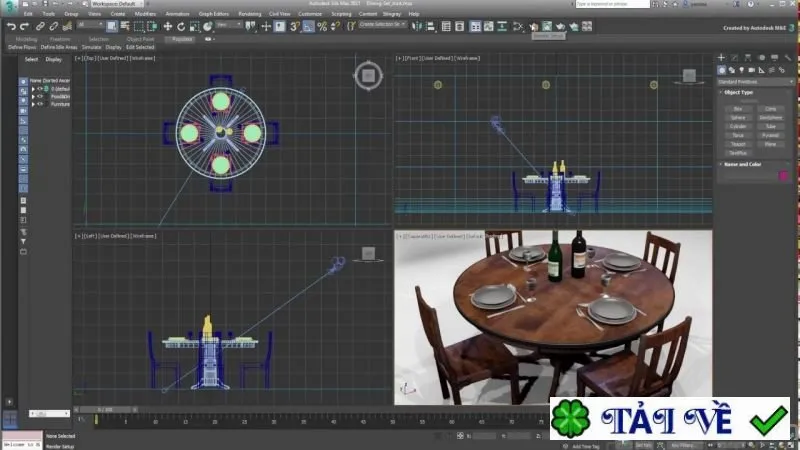
Task: Hide the second layer using its eye icon
Action: point(40,96)
